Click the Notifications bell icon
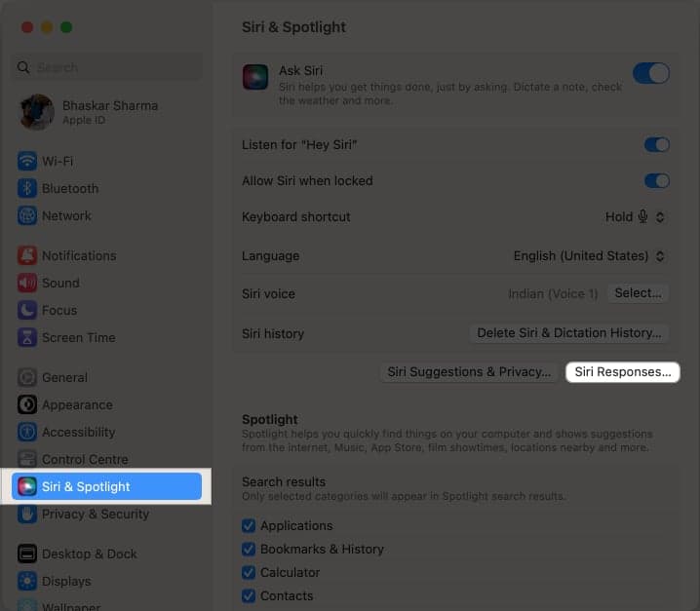 click(x=27, y=255)
